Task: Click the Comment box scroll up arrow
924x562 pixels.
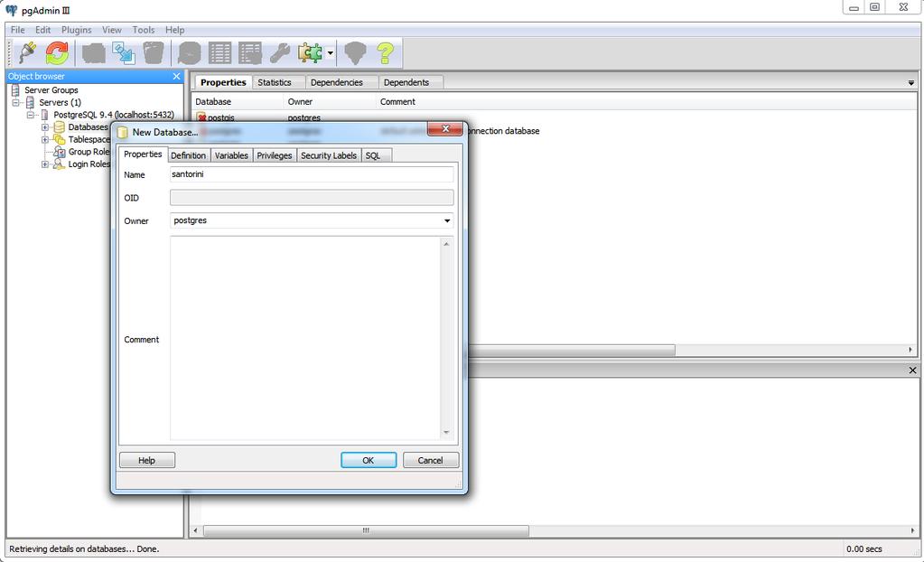Action: 447,244
